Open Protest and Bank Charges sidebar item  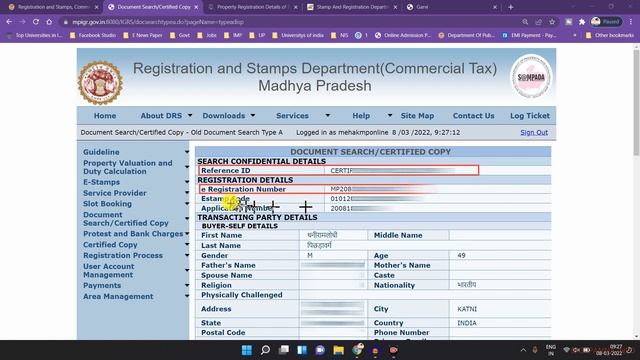133,234
